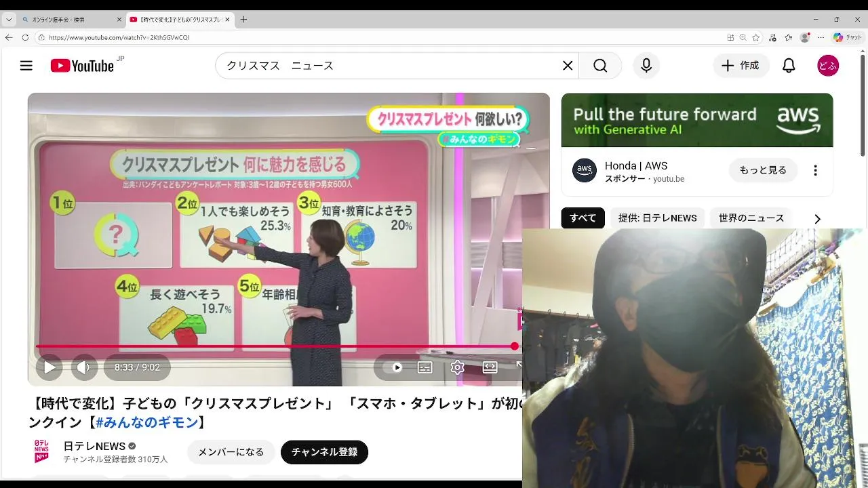Close the YouTube browser tab
868x488 pixels.
click(226, 20)
